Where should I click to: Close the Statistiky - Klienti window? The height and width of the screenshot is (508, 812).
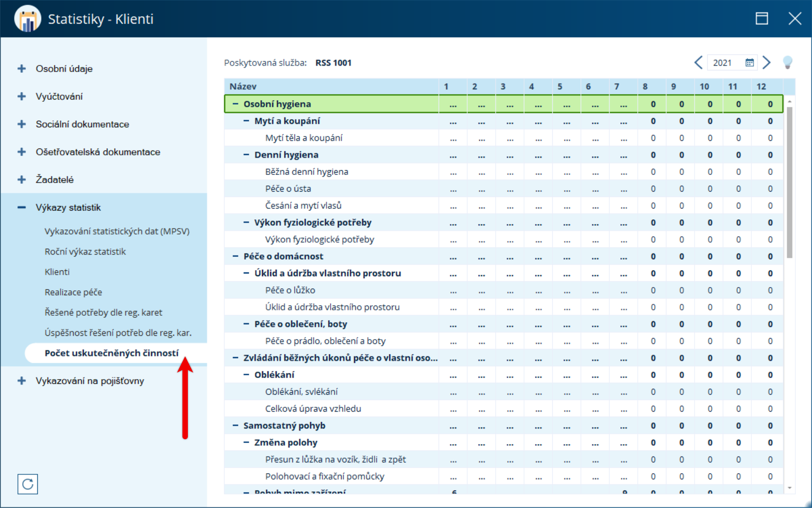pyautogui.click(x=795, y=18)
